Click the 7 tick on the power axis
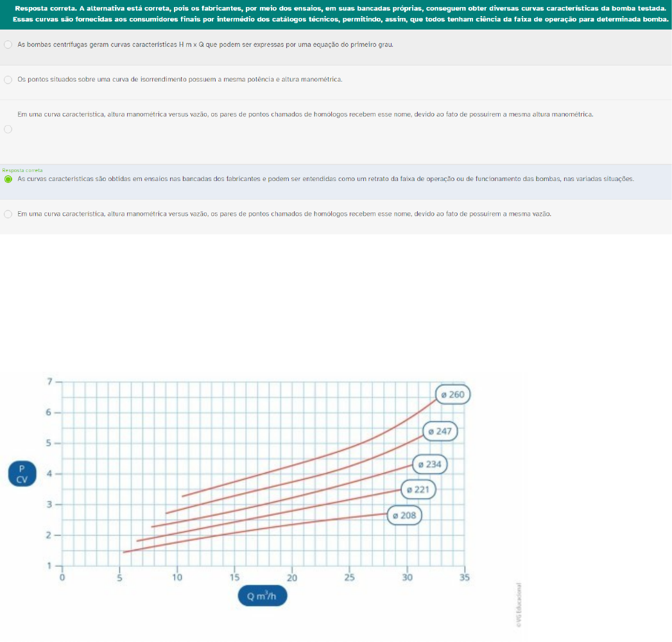Screen dimensions: 672x642 tap(49, 381)
